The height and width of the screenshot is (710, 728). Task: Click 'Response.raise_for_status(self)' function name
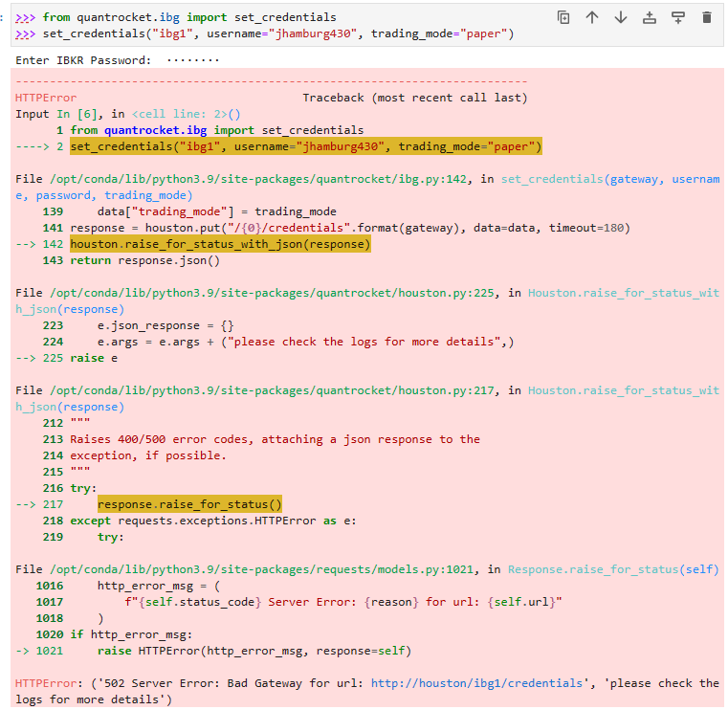[x=613, y=568]
